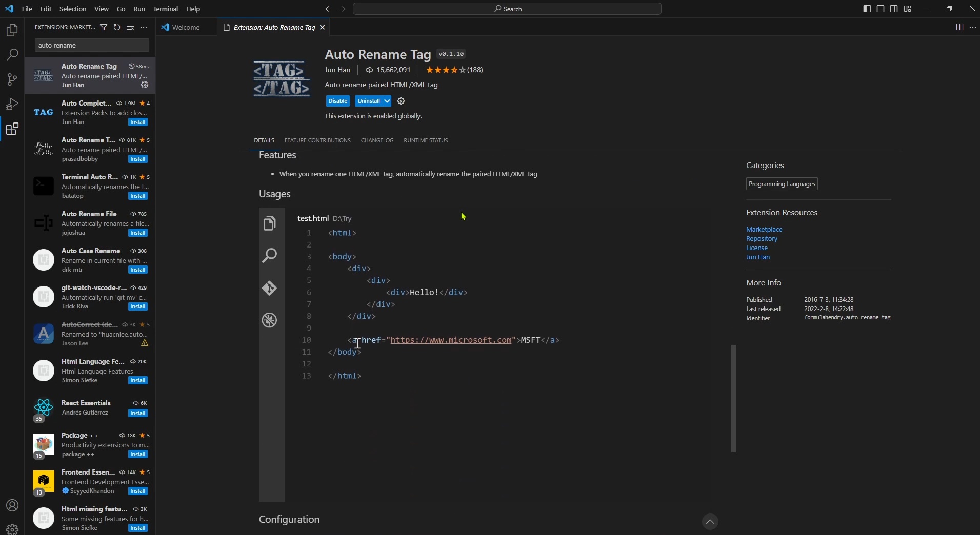Screen dimensions: 980x535
Task: Click publisher Jun Han beside install count
Action: [337, 70]
